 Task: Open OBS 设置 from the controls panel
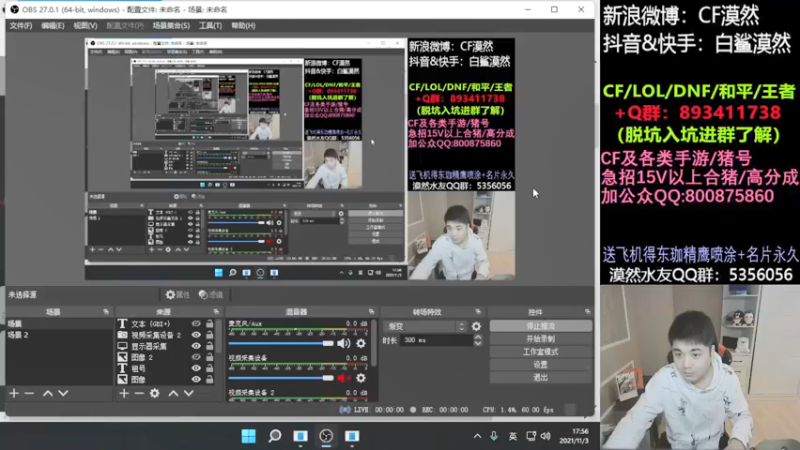click(540, 365)
